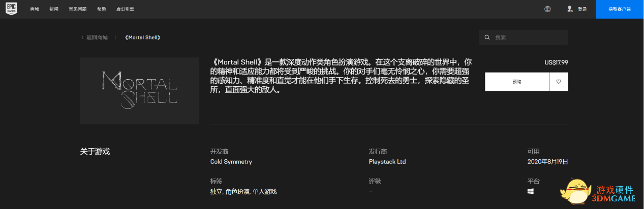
Task: Click the 关于游戏 heading
Action: [x=95, y=151]
